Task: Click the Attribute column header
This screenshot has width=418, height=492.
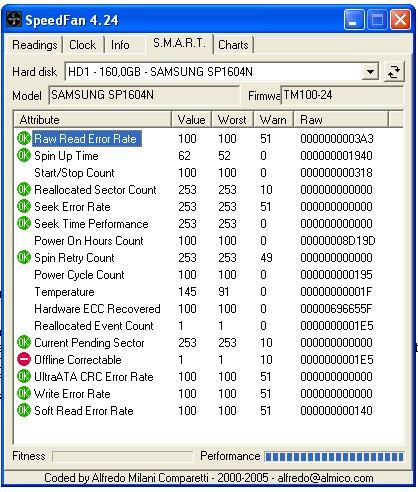Action: click(93, 120)
